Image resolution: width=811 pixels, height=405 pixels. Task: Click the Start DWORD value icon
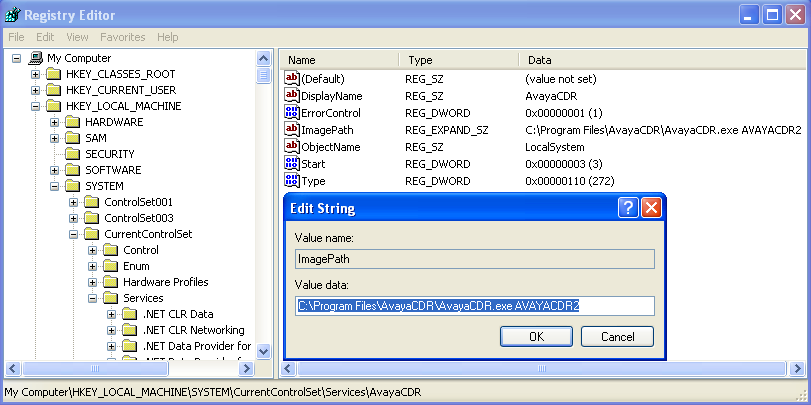coord(293,164)
